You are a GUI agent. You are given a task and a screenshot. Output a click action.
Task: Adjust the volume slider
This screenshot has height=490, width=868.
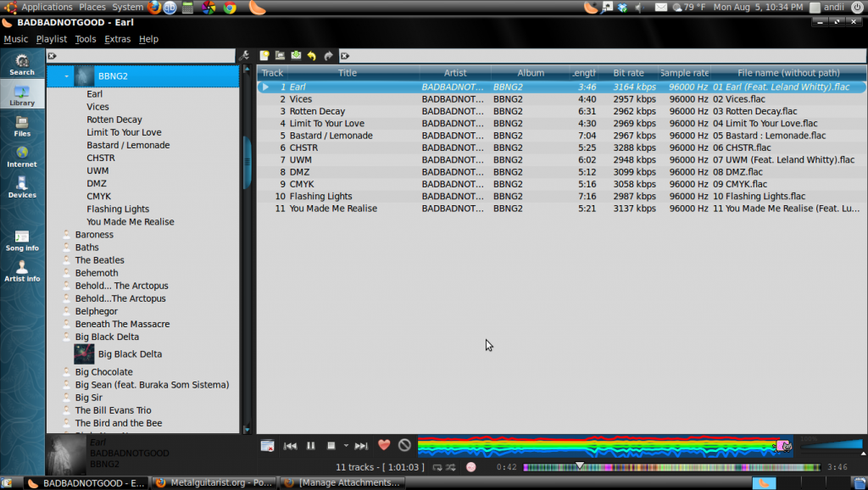pyautogui.click(x=832, y=444)
